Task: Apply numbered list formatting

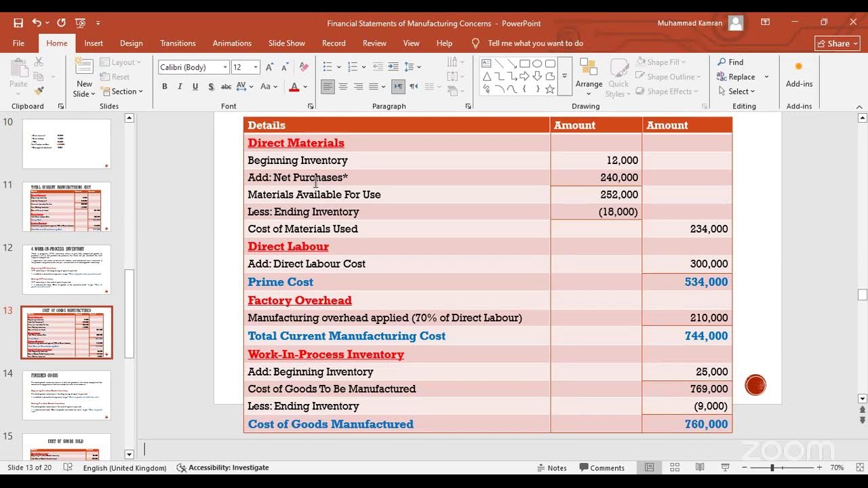Action: [x=352, y=66]
